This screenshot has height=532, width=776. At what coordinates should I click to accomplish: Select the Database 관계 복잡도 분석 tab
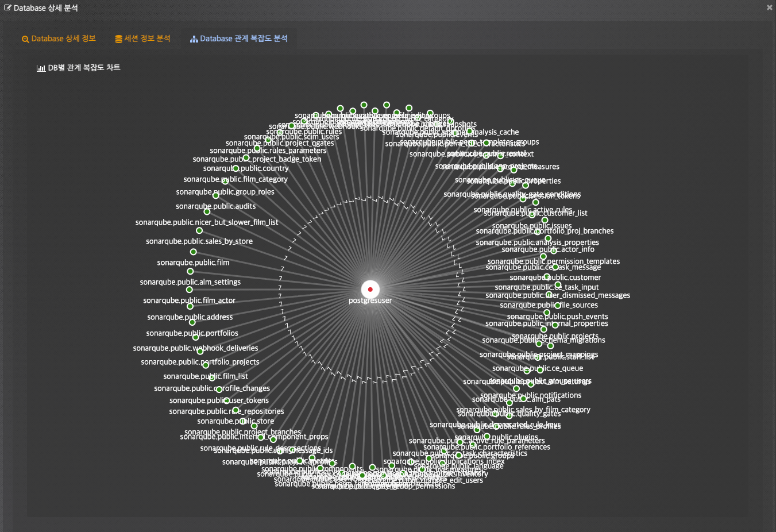point(238,38)
